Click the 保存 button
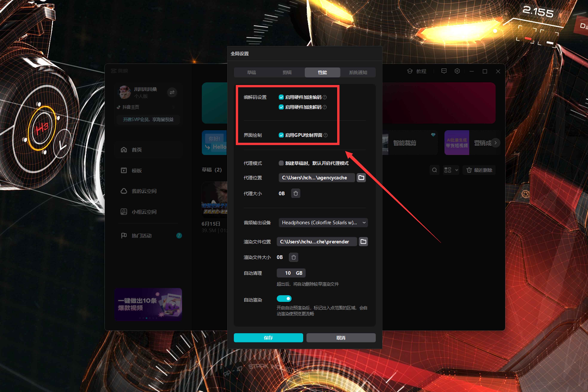The width and height of the screenshot is (588, 392). tap(268, 338)
